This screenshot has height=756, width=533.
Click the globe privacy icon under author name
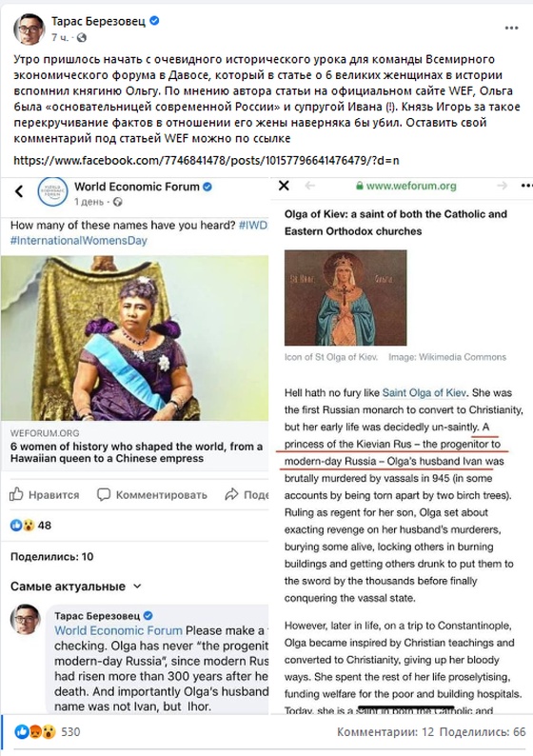point(82,37)
